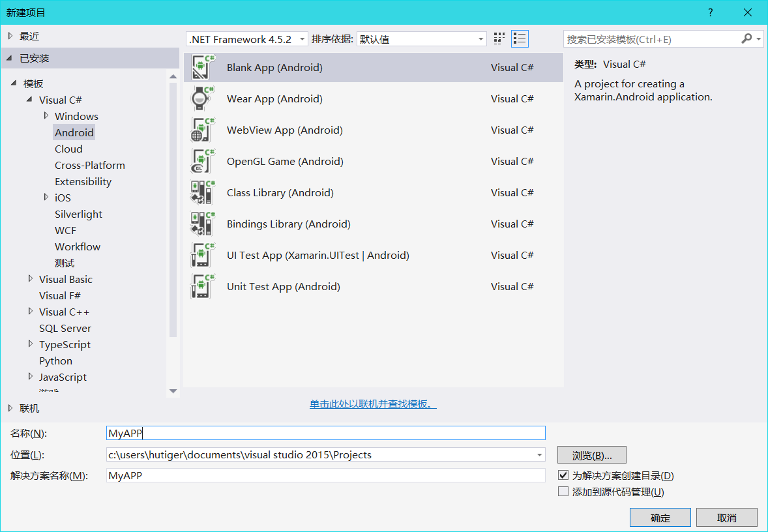This screenshot has width=768, height=532.
Task: Select Cross-Platform category
Action: [89, 165]
